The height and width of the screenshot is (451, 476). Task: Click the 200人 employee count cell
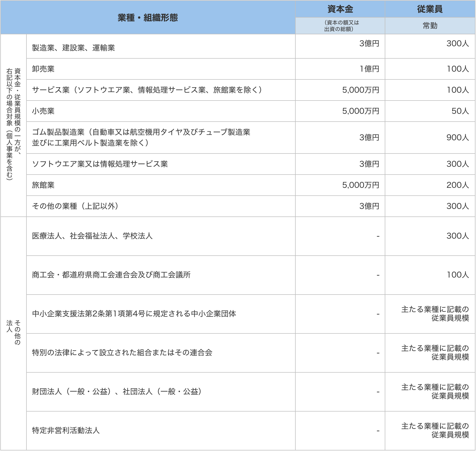click(457, 185)
